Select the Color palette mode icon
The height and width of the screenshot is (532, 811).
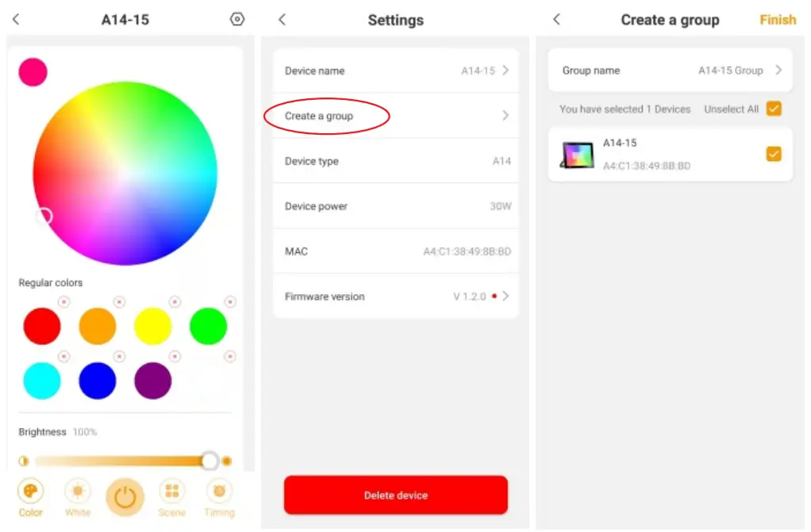pyautogui.click(x=30, y=491)
